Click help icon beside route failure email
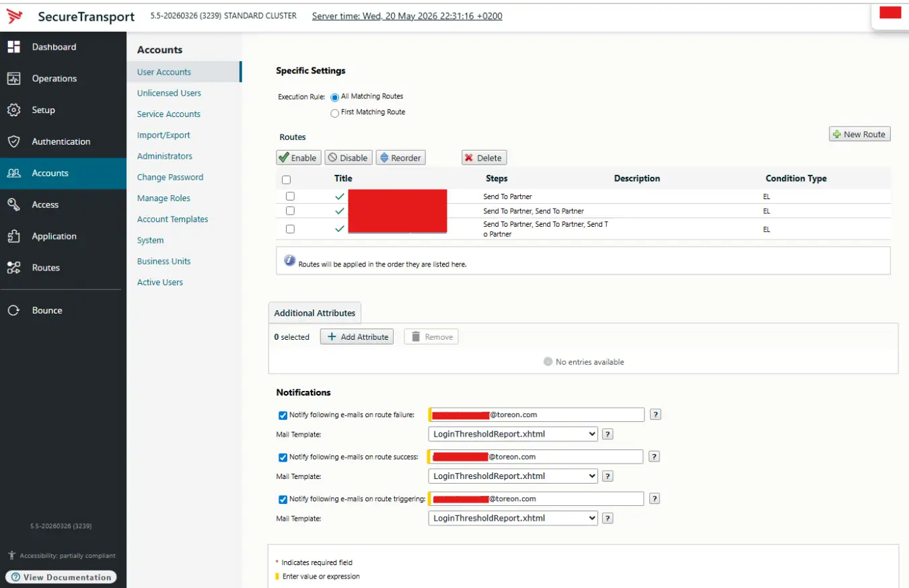Screen dimensions: 909x588 pos(655,414)
